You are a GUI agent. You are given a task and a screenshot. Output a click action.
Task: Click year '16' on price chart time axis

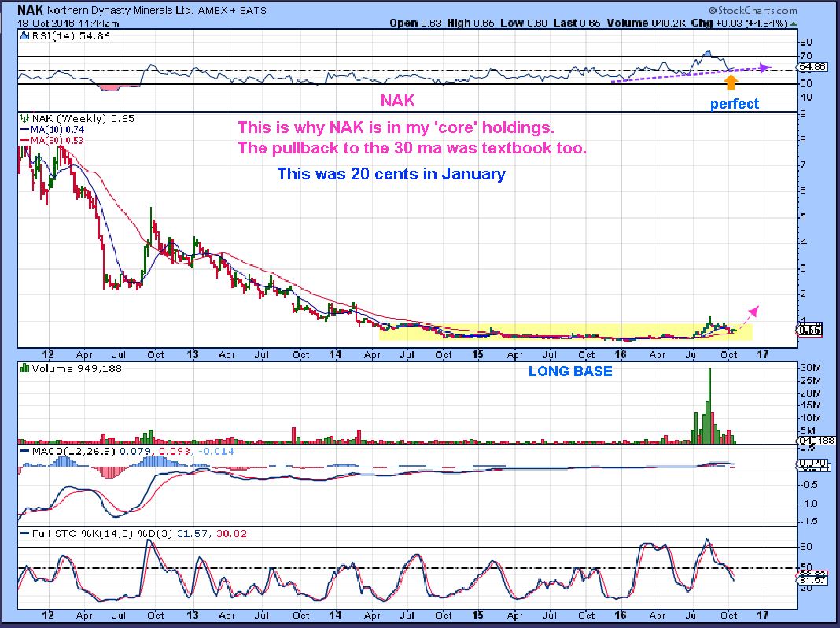coord(621,354)
